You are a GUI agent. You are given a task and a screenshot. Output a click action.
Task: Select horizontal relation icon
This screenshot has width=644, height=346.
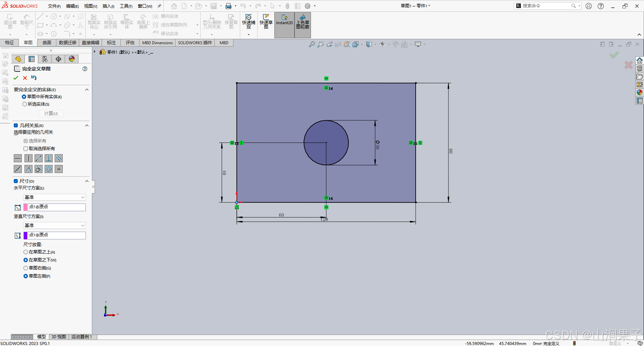point(18,158)
